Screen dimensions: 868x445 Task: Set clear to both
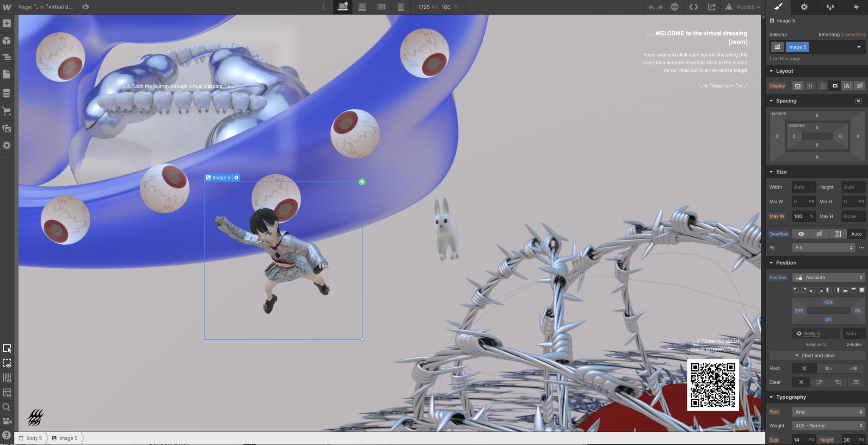pos(856,382)
